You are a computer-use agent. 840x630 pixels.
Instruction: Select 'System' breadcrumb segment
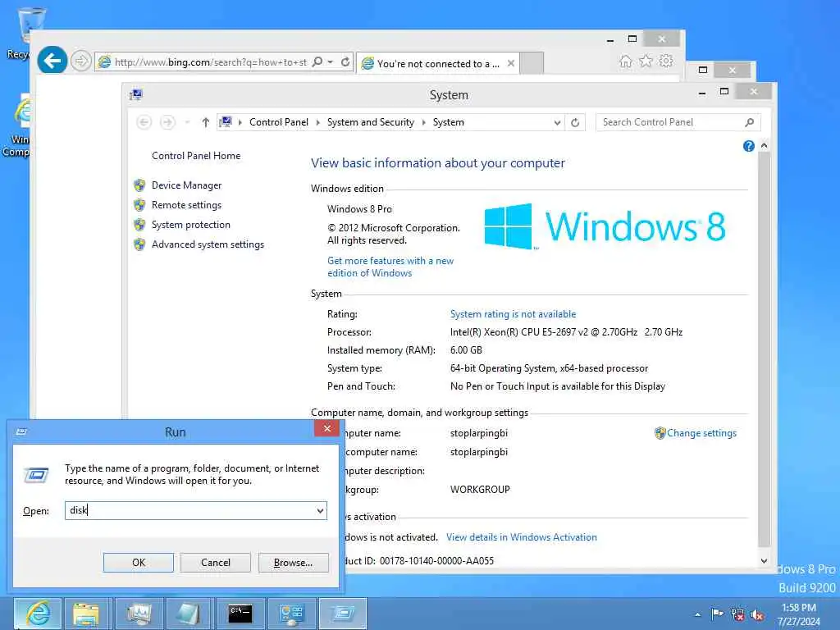tap(449, 122)
